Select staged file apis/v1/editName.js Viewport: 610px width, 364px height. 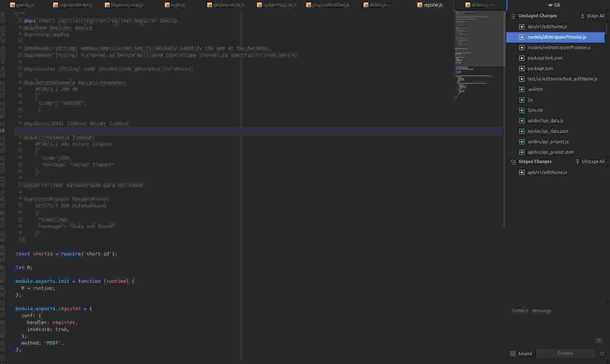(555, 172)
